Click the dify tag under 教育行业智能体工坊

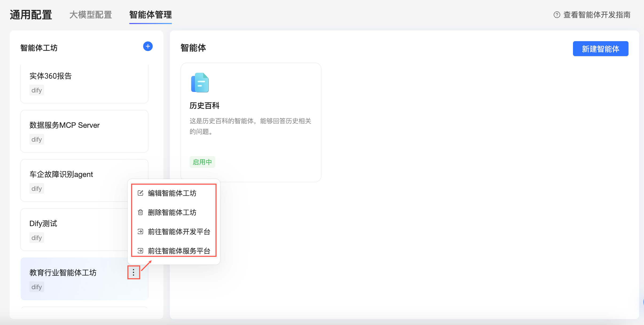[x=37, y=287]
